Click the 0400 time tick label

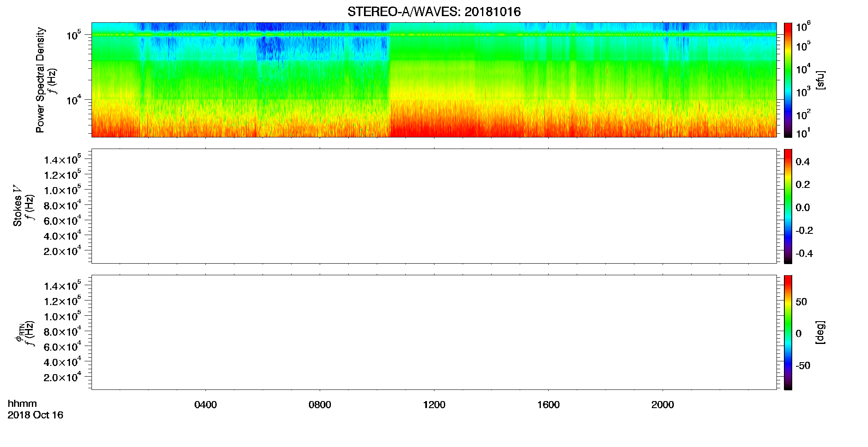click(205, 405)
